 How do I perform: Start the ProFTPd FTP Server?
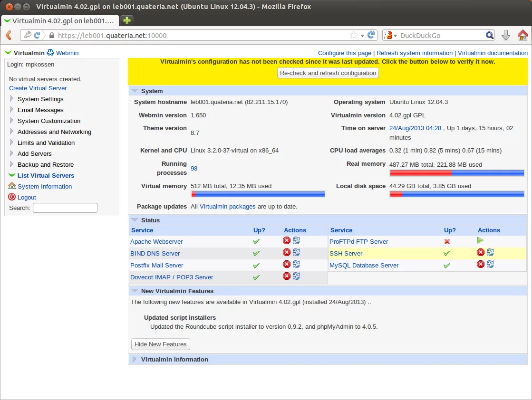click(480, 240)
